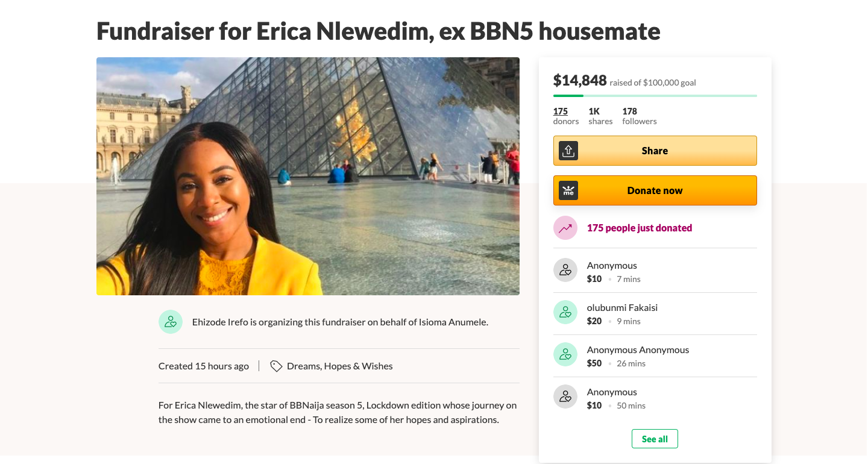Image resolution: width=868 pixels, height=464 pixels.
Task: Click Anonymous Anonymous donor's green avatar icon
Action: tap(565, 354)
